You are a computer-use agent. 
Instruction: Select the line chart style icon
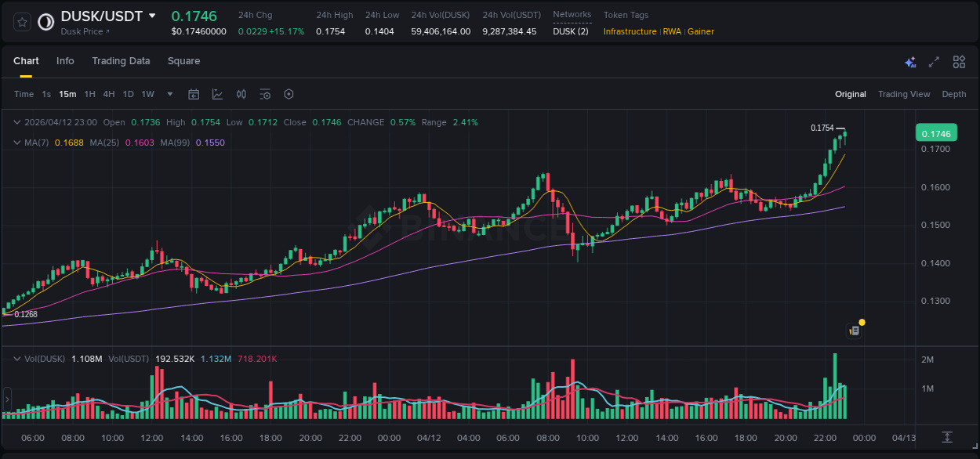pyautogui.click(x=217, y=93)
